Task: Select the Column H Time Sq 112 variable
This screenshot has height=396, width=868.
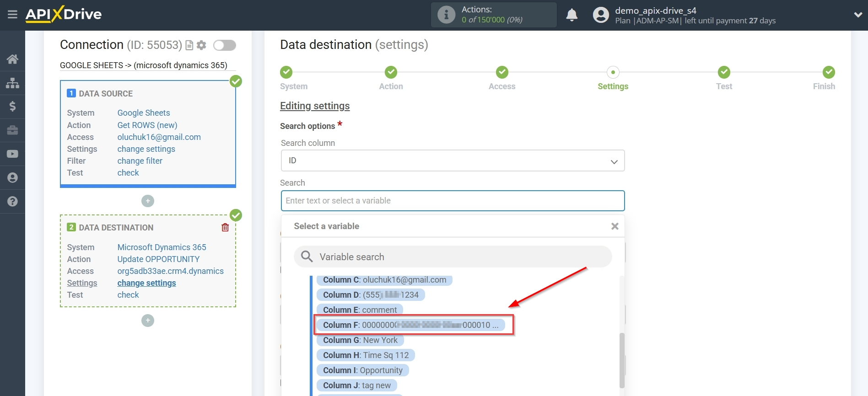Action: click(x=366, y=355)
